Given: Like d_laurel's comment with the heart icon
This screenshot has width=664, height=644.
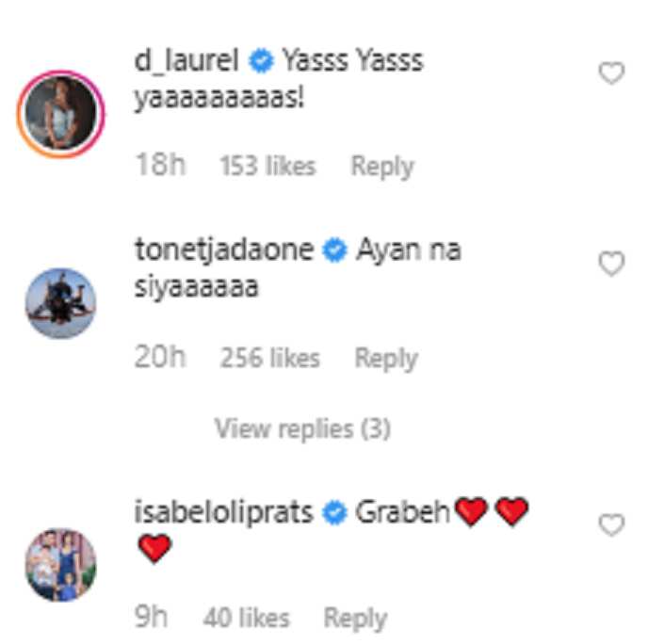Looking at the screenshot, I should point(611,72).
